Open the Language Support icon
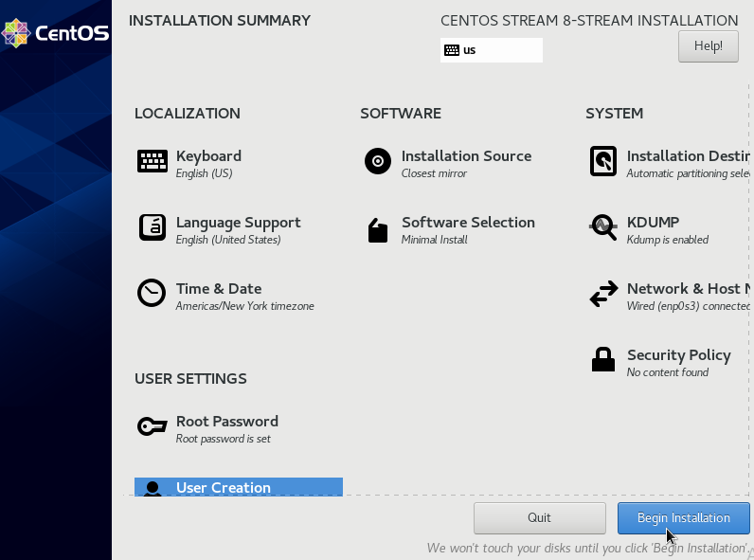The image size is (754, 560). 153,227
